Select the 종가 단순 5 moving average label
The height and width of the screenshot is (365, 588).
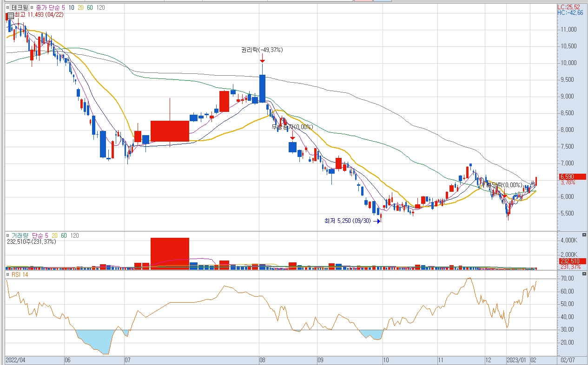(50, 8)
